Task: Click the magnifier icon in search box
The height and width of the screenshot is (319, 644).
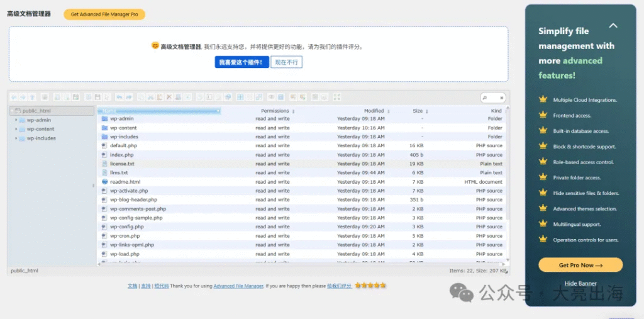Action: (x=485, y=98)
